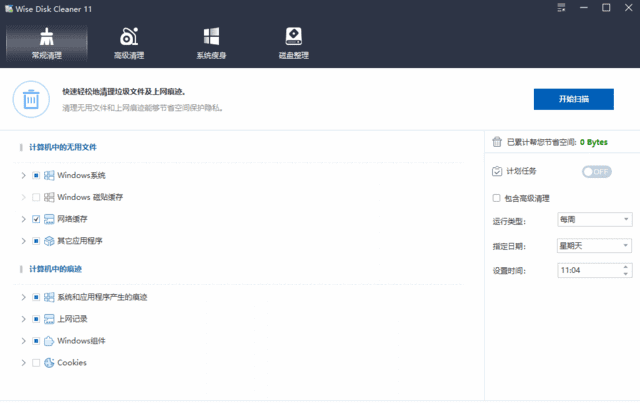Toggle the Windows组件 checkbox
This screenshot has width=640, height=403.
pos(36,341)
